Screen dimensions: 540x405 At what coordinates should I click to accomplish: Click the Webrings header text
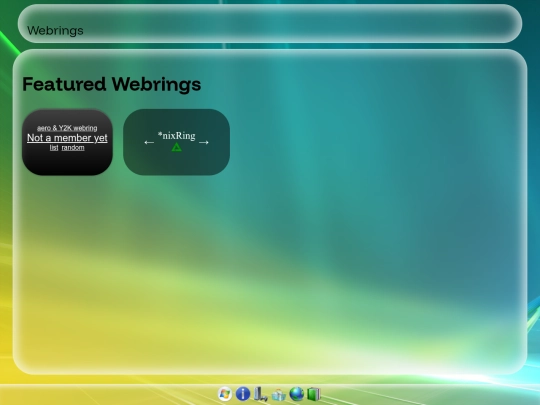[x=55, y=31]
